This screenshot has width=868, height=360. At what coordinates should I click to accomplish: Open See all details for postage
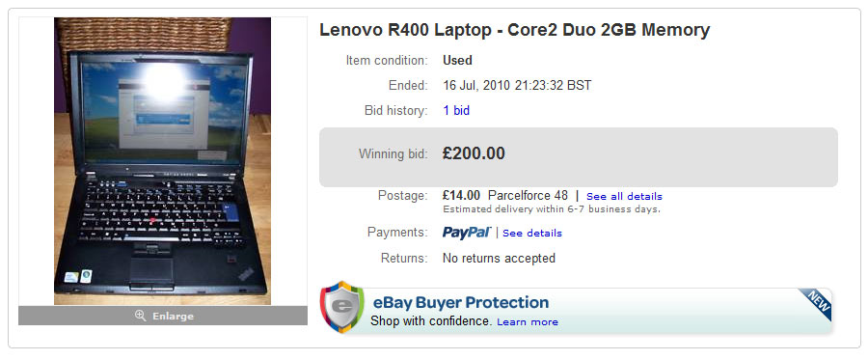pos(624,197)
